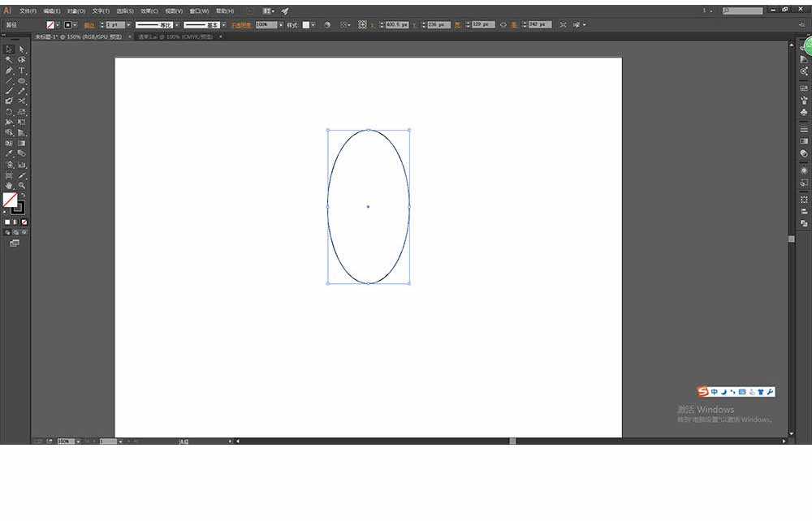The width and height of the screenshot is (812, 521).
Task: Select the Eyedropper tool
Action: [x=9, y=153]
